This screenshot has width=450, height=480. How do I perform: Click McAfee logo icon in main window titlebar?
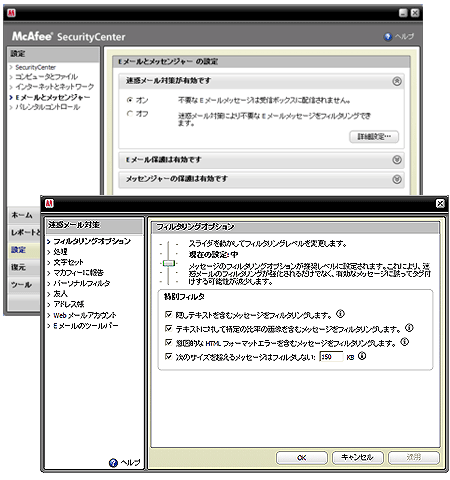point(12,13)
